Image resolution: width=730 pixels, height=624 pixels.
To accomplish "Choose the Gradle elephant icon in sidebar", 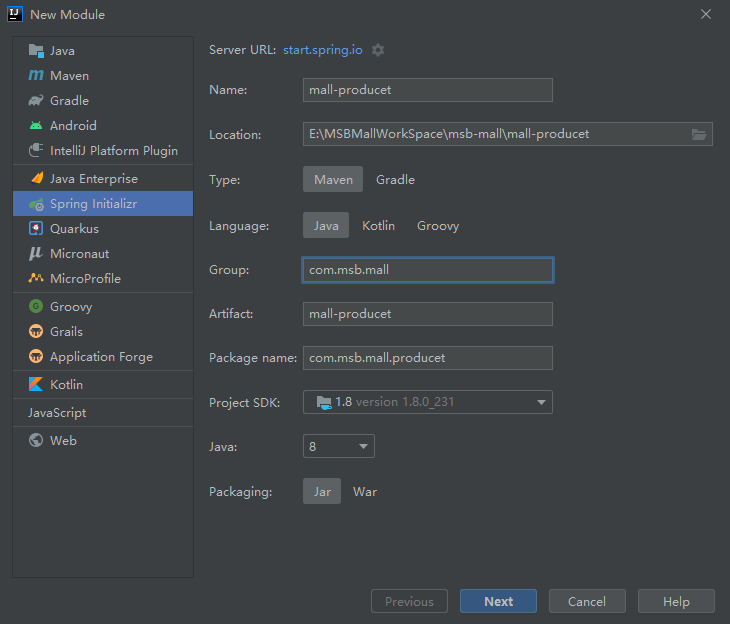I will (36, 101).
